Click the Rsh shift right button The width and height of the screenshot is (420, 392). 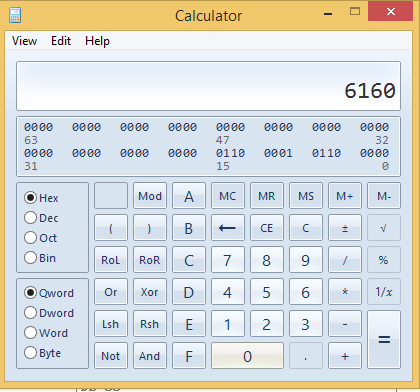click(x=150, y=324)
